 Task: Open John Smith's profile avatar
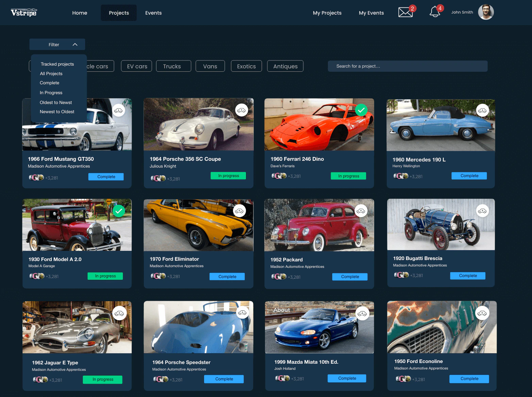click(486, 12)
